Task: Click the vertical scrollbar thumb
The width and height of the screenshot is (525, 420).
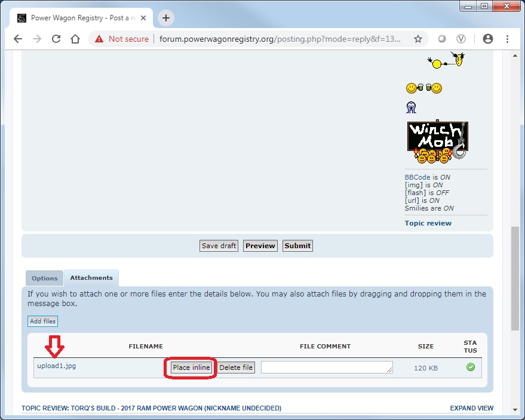Action: click(x=515, y=279)
